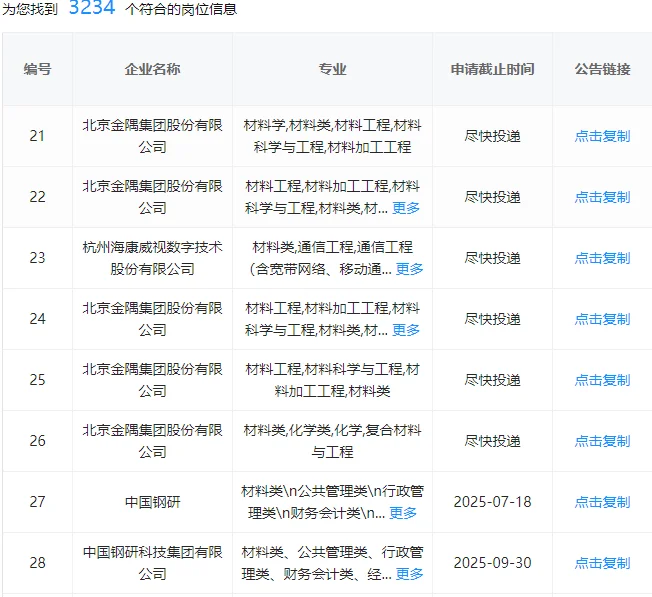652x597 pixels.
Task: Click row number 22
Action: pyautogui.click(x=37, y=197)
